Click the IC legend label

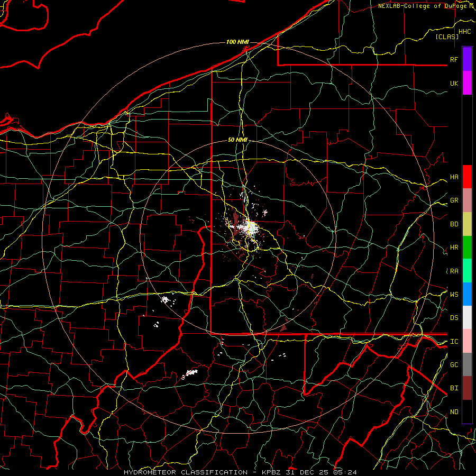click(x=454, y=342)
